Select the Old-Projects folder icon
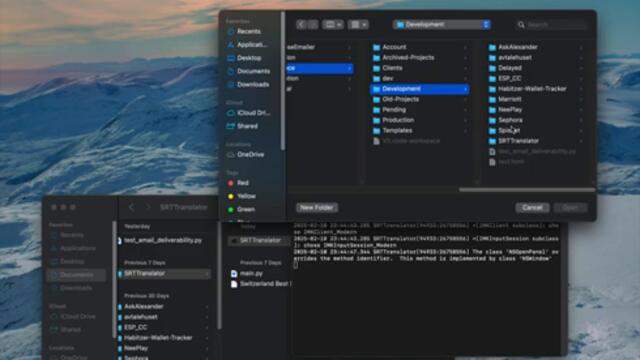The height and width of the screenshot is (360, 640). coord(376,100)
